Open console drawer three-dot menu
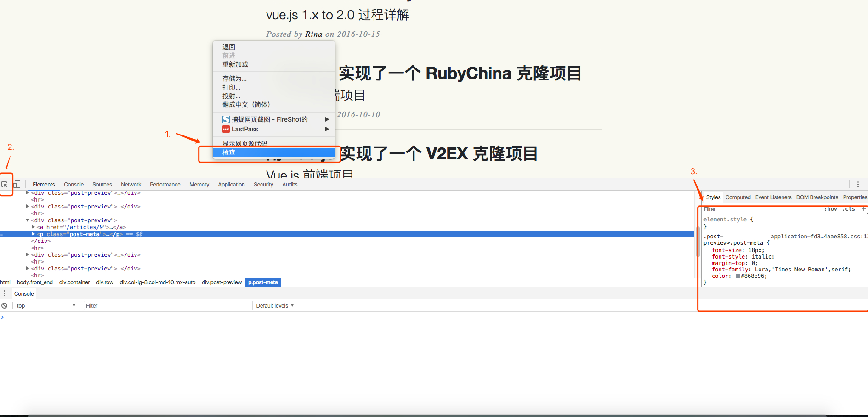This screenshot has height=417, width=868. click(5, 293)
